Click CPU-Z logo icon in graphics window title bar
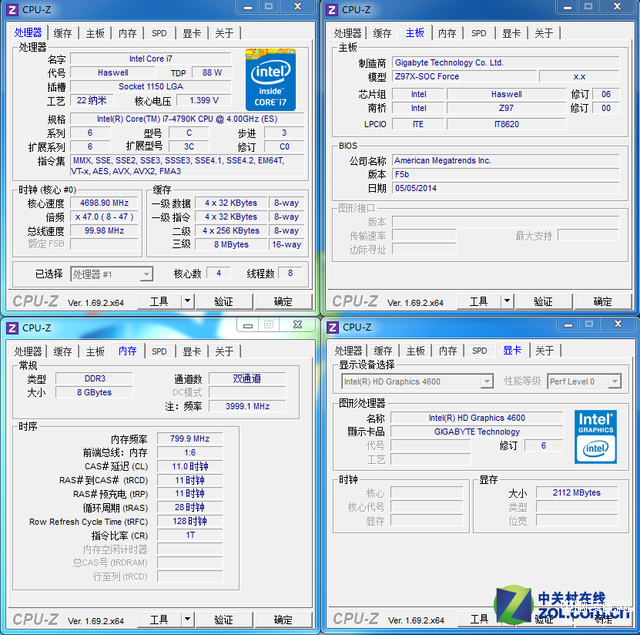 tap(333, 327)
